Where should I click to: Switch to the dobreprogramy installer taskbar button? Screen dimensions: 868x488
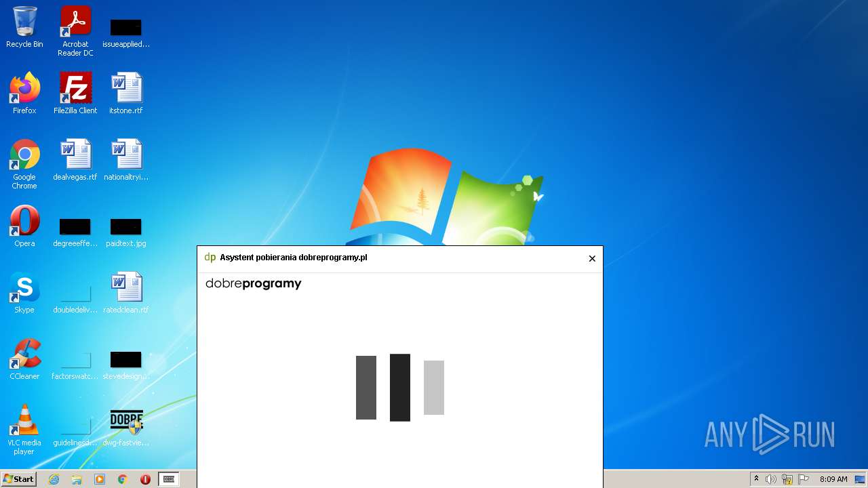169,479
